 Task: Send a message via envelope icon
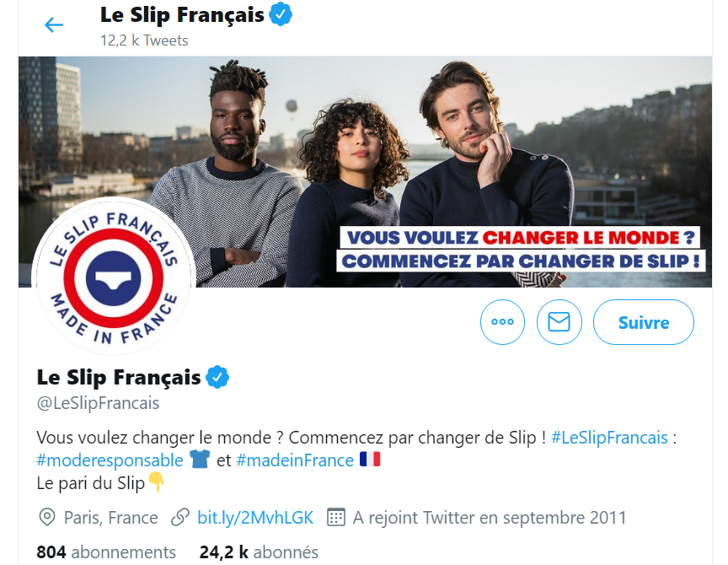(x=559, y=322)
